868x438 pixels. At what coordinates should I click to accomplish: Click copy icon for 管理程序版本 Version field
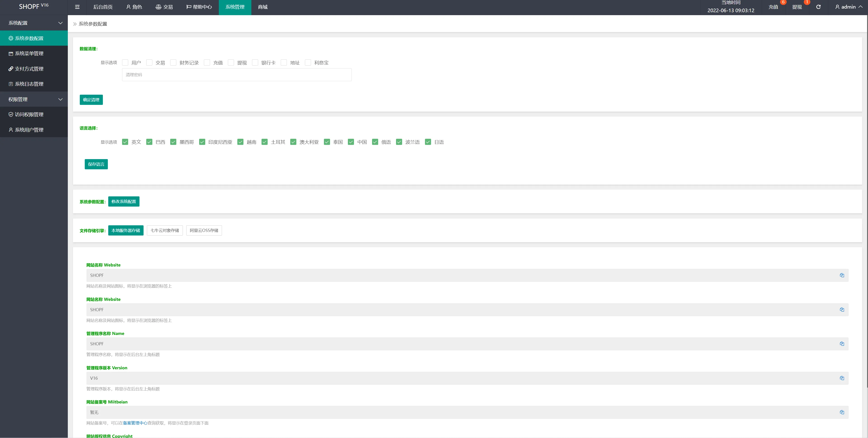click(x=842, y=378)
